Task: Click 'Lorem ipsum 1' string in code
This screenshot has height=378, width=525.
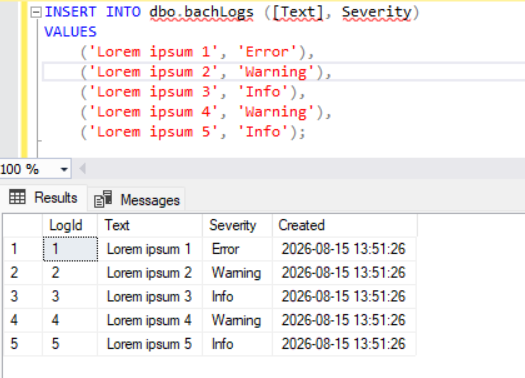Action: [153, 52]
